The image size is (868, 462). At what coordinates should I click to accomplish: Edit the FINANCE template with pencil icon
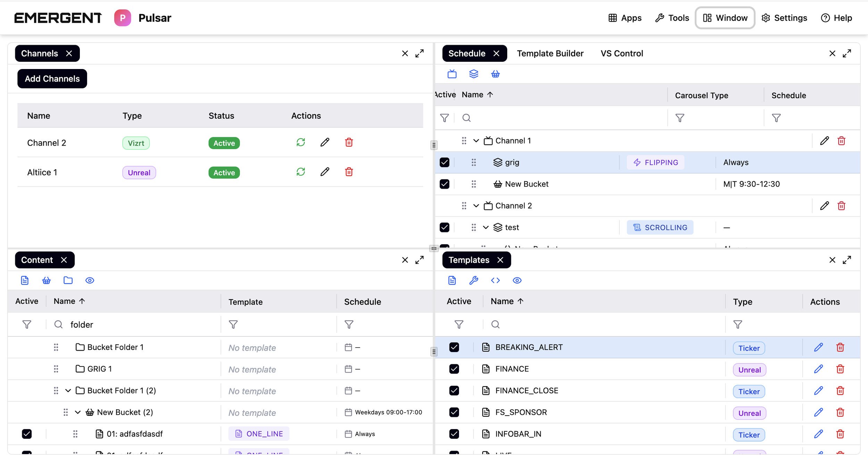point(818,369)
